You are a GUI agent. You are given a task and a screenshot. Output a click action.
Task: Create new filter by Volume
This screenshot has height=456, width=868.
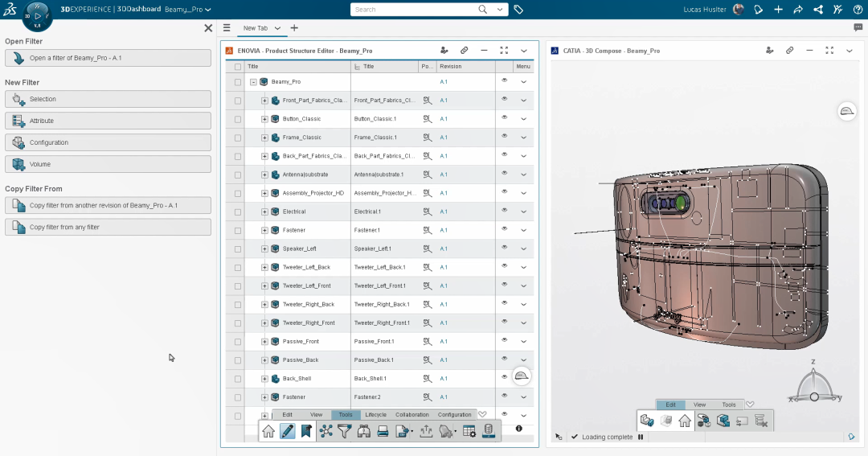pyautogui.click(x=108, y=164)
